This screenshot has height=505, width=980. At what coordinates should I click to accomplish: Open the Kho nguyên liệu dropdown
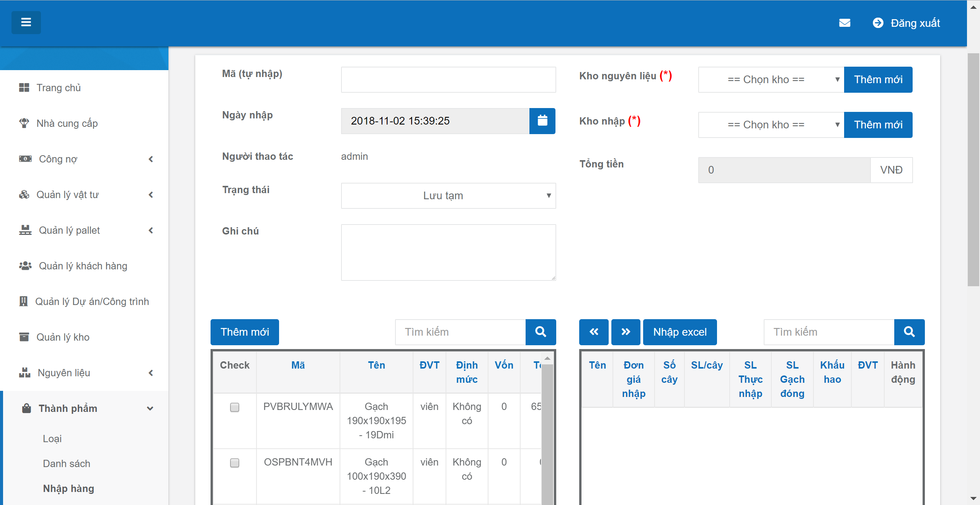pos(771,80)
